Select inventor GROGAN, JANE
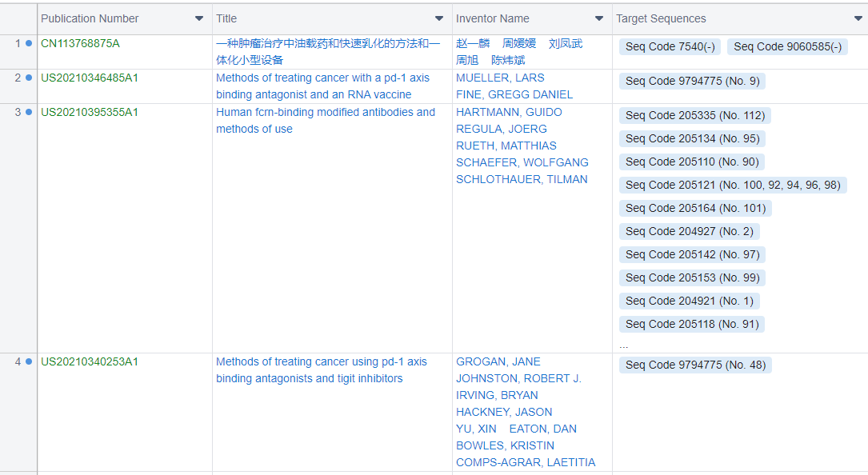 [x=498, y=361]
